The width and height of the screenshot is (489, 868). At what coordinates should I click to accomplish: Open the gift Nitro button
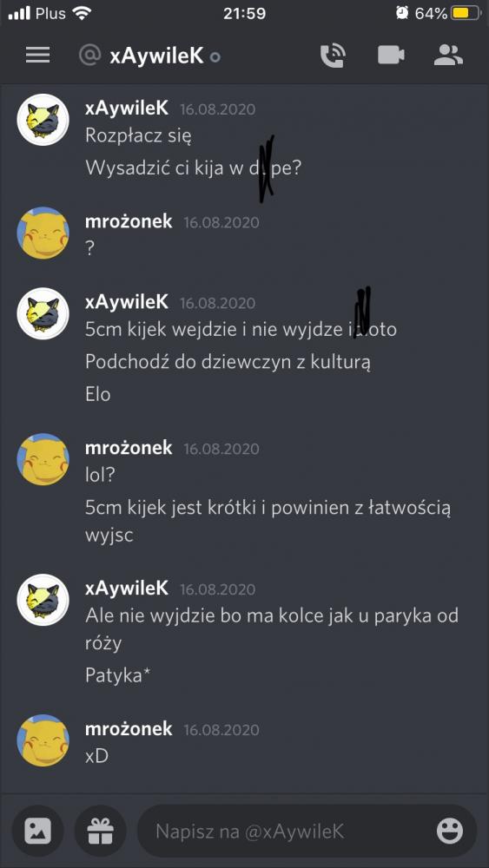point(100,831)
